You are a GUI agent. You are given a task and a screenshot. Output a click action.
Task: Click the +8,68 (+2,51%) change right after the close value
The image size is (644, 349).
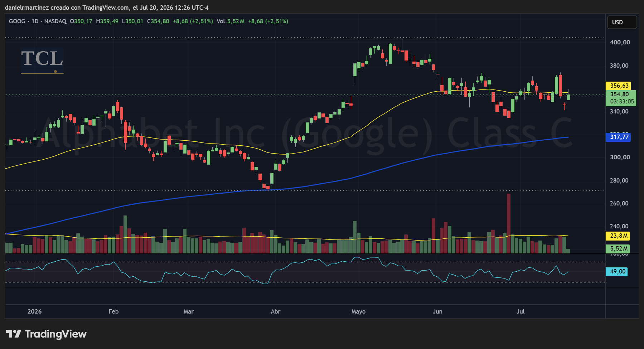click(x=193, y=21)
